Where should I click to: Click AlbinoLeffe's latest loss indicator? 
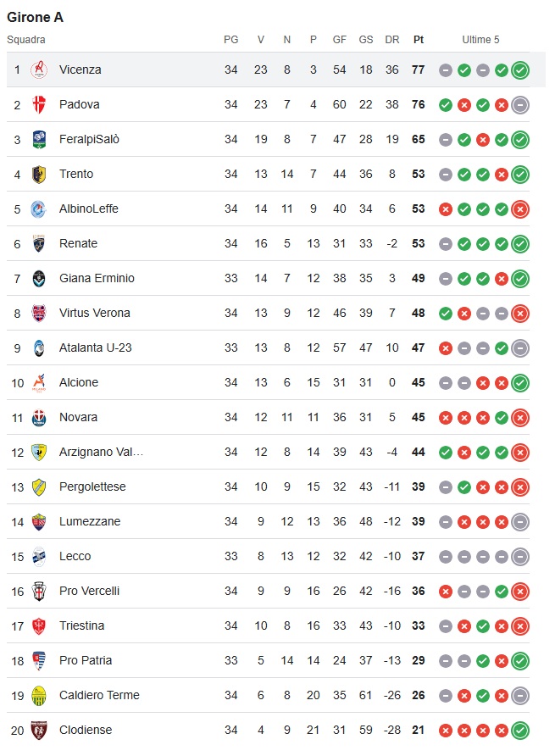[520, 209]
